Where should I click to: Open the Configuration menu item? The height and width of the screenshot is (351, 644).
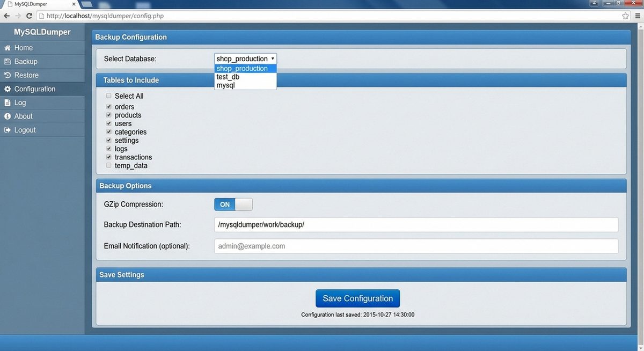tap(42, 89)
